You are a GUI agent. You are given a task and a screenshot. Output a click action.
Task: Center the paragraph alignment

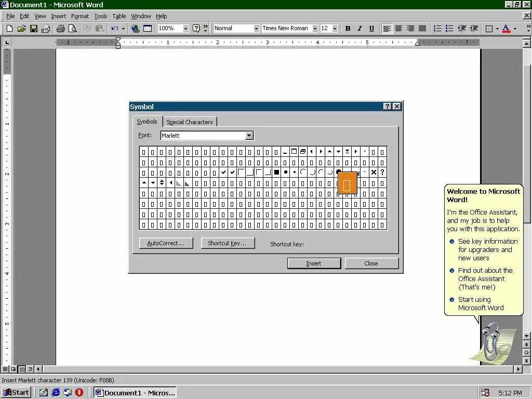tap(398, 29)
